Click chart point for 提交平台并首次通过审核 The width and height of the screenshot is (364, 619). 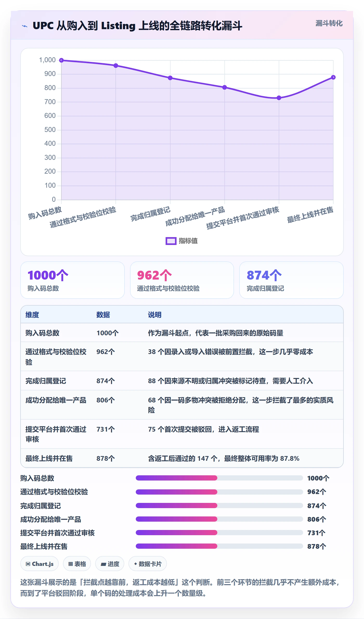pos(279,98)
